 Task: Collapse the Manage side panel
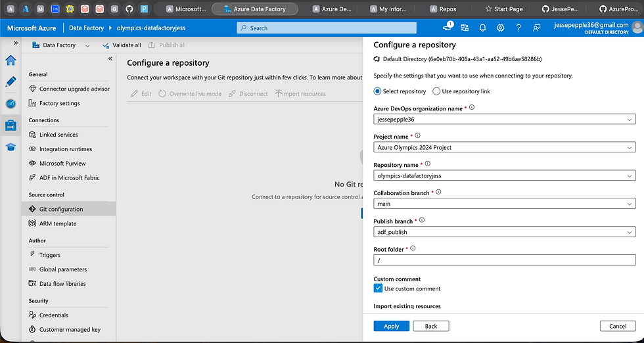110,58
